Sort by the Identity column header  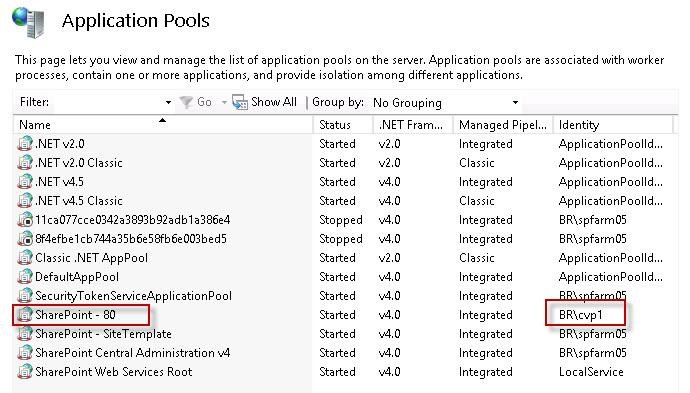pyautogui.click(x=613, y=125)
